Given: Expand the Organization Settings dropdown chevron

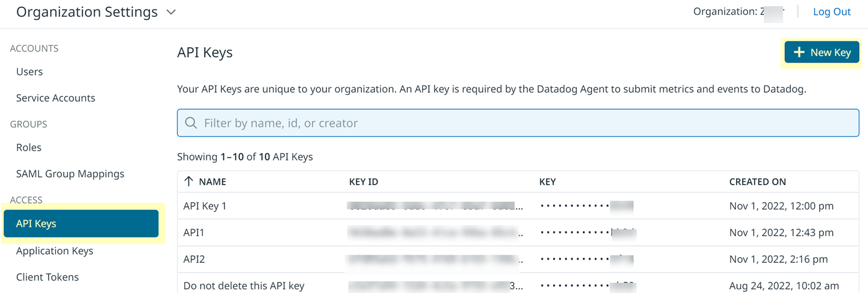Looking at the screenshot, I should (172, 12).
